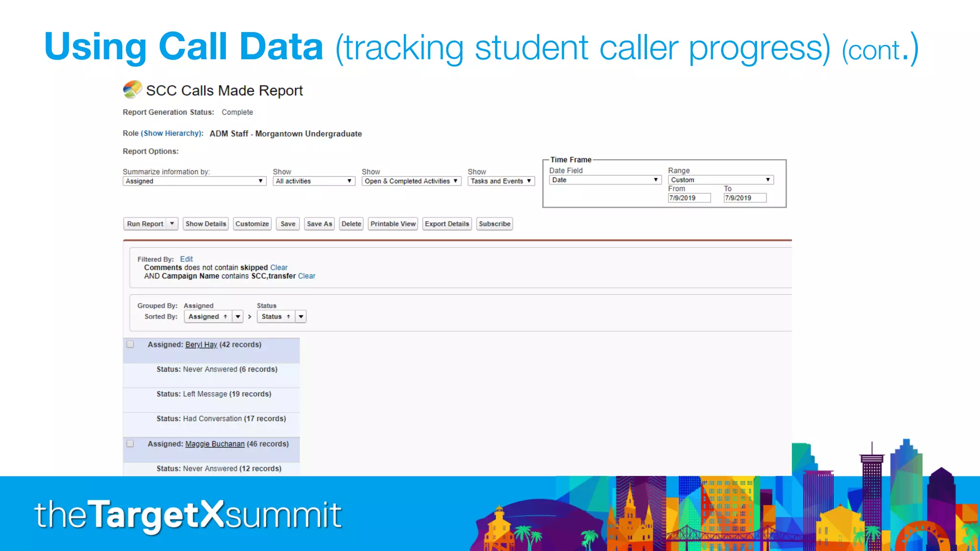Open the Open & Completed Activities dropdown
Viewport: 980px width, 551px height.
[411, 181]
